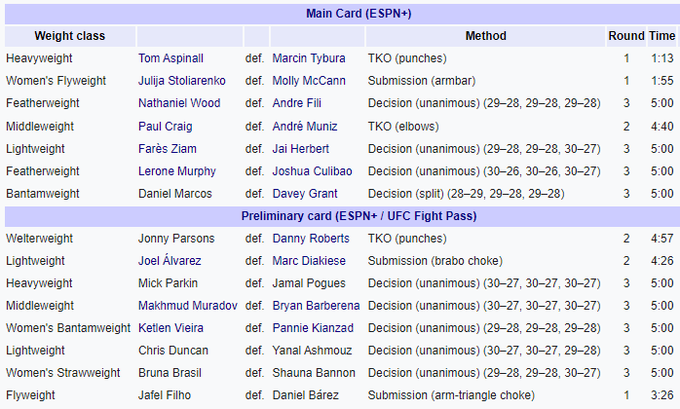Screen dimensions: 680x409
Task: Select the Pannie Kianzad link
Action: pyautogui.click(x=312, y=328)
